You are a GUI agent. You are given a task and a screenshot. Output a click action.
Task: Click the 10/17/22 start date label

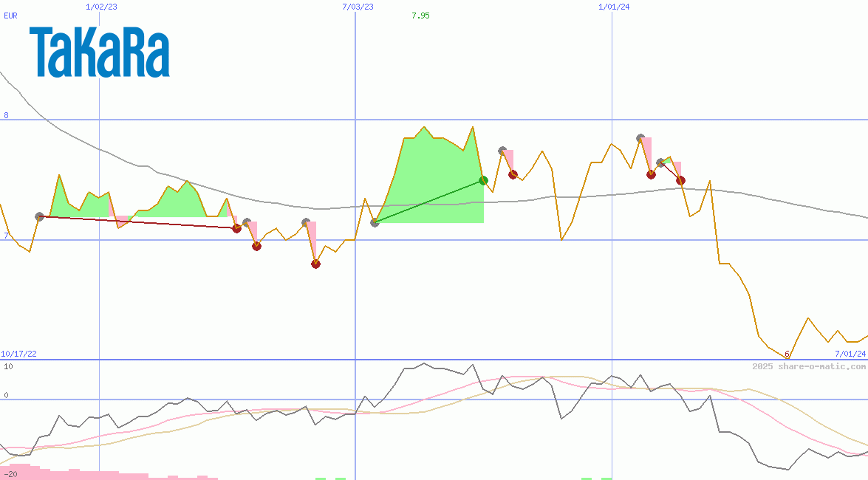[18, 354]
